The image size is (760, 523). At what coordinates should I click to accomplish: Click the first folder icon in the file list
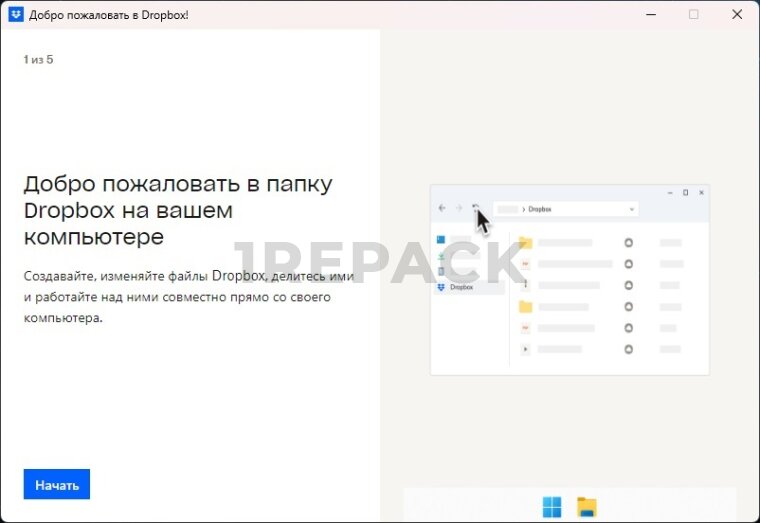coord(525,243)
